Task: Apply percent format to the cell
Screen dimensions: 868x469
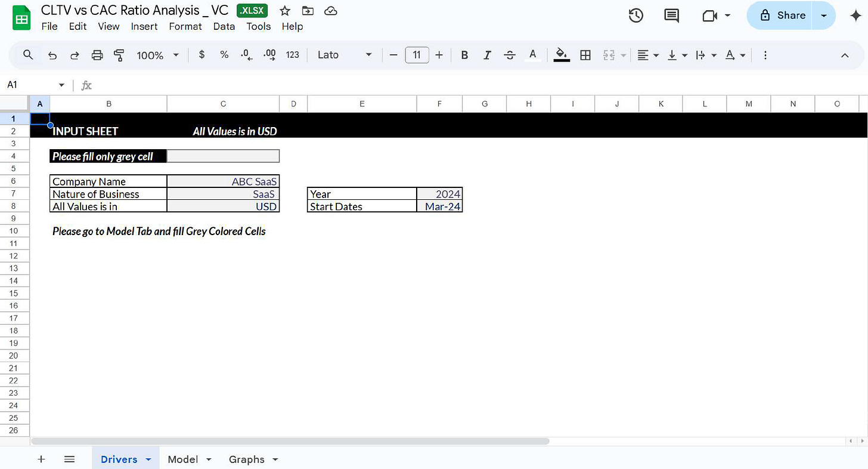Action: [x=224, y=55]
